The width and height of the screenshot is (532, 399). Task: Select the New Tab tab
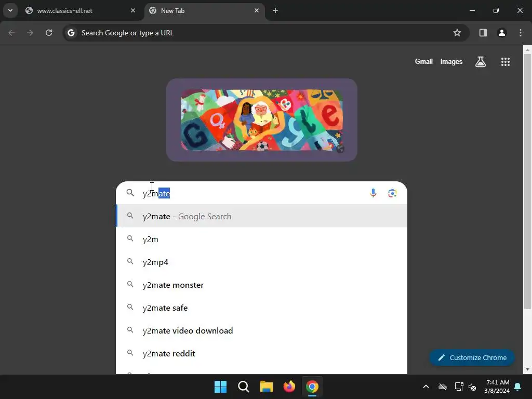205,10
